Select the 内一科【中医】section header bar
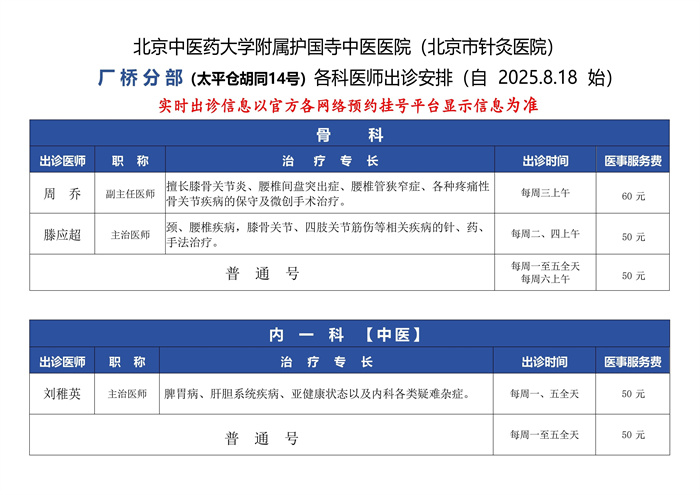This screenshot has height=495, width=700. coord(350,334)
